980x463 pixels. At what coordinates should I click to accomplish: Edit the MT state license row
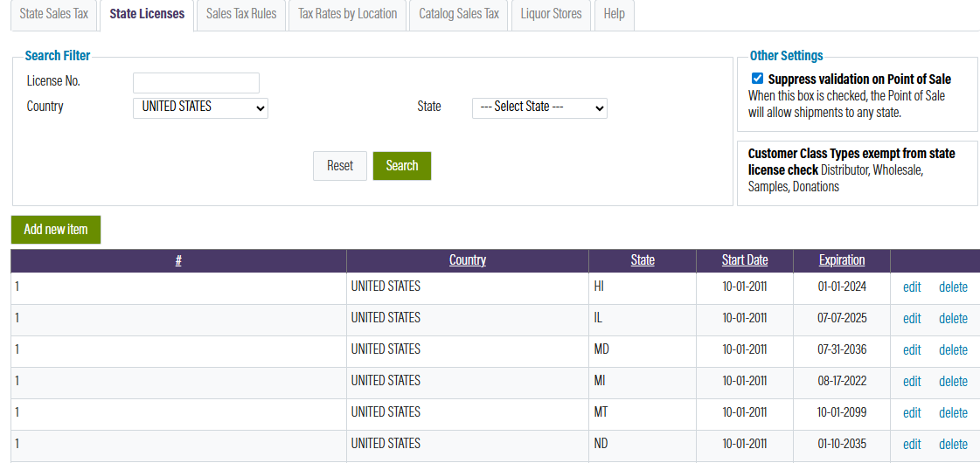(x=912, y=413)
